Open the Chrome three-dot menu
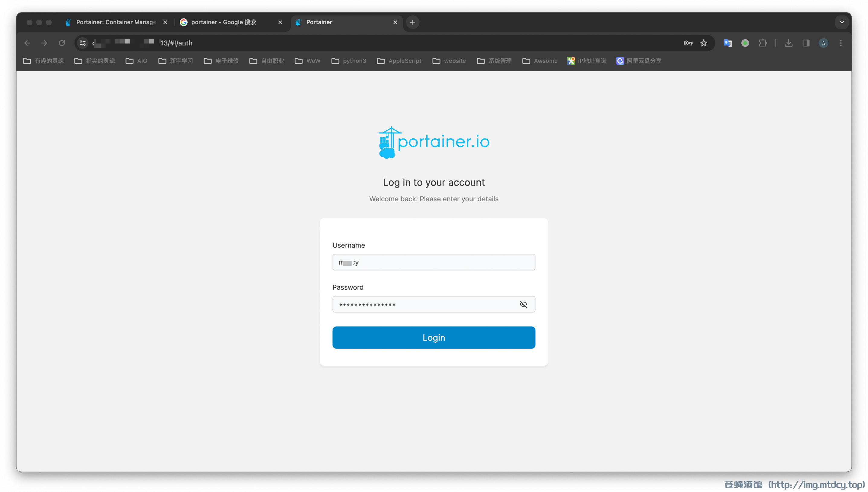The image size is (868, 492). pos(841,43)
